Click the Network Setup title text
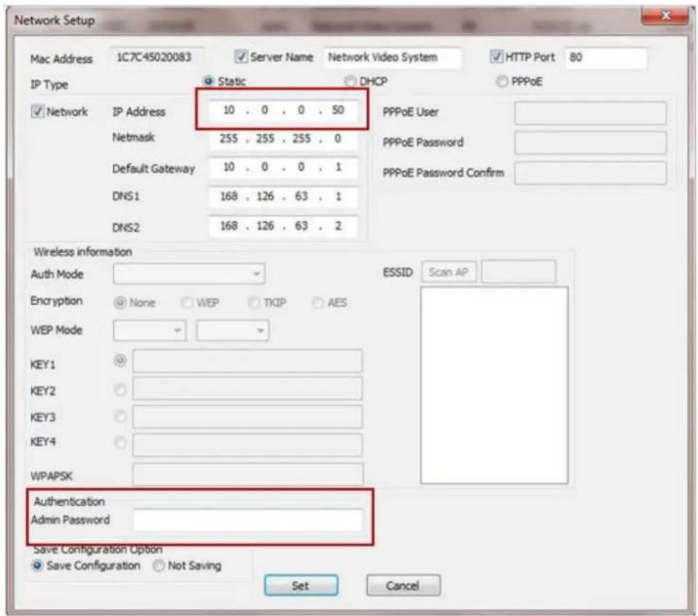The height and width of the screenshot is (616, 698). tap(54, 21)
